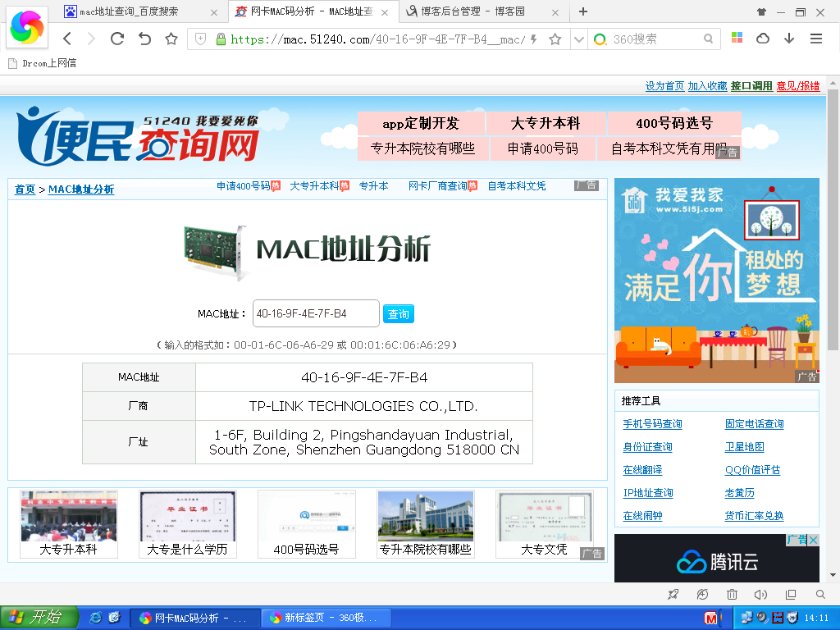Open the 固定电话查询 tool
This screenshot has width=840, height=630.
755,424
